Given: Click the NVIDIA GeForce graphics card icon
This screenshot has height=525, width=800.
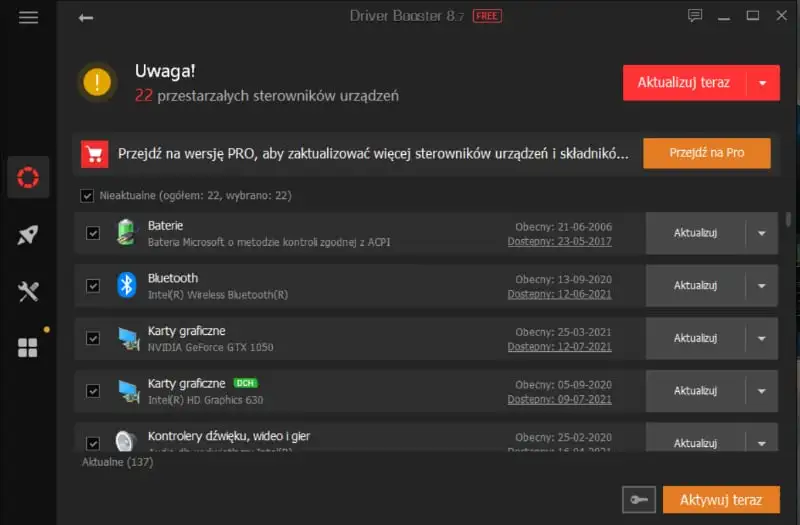Looking at the screenshot, I should tap(128, 338).
